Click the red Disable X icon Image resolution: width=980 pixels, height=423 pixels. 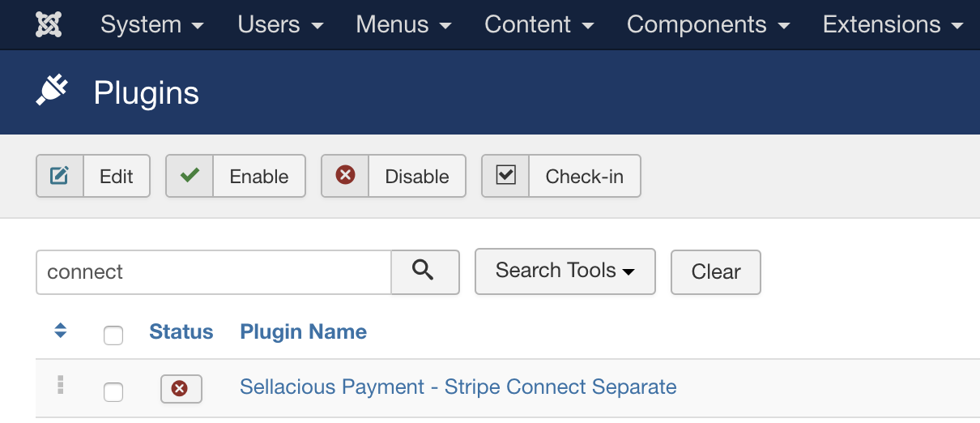pyautogui.click(x=345, y=176)
